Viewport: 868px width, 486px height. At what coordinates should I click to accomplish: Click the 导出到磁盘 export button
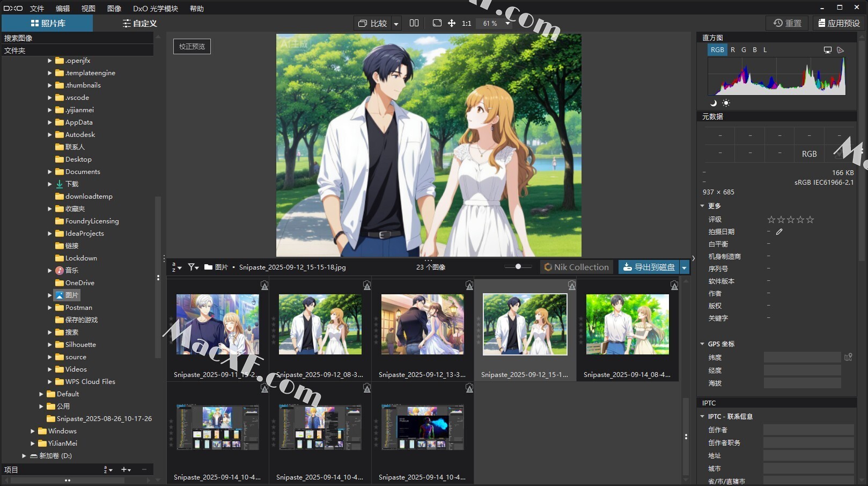tap(649, 267)
